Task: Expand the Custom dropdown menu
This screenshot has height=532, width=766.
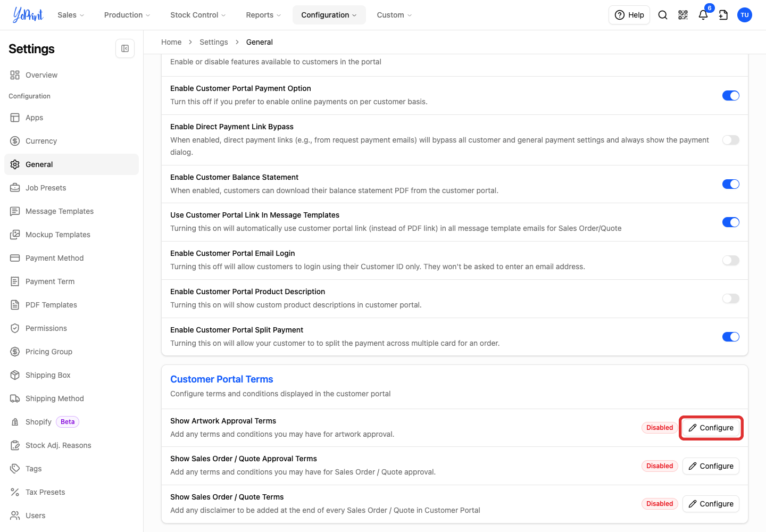Action: point(394,15)
